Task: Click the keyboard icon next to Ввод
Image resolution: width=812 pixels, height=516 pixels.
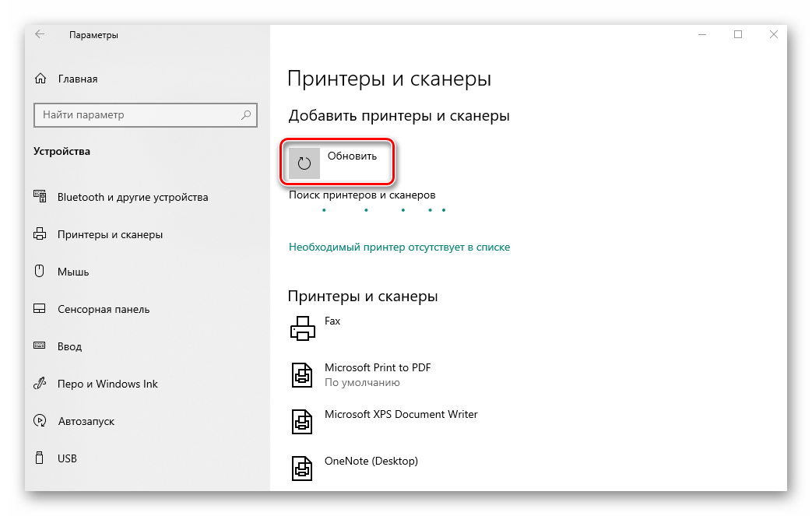Action: [40, 346]
